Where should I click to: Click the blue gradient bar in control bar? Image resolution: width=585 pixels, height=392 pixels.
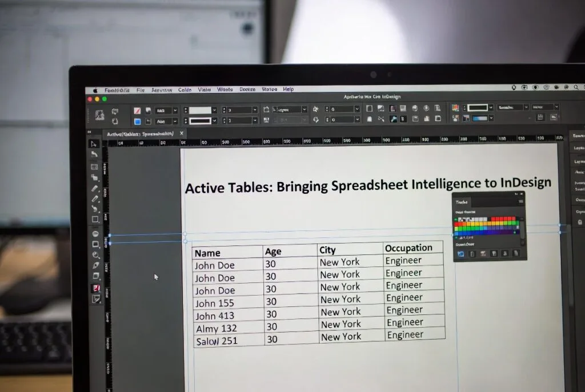point(479,118)
